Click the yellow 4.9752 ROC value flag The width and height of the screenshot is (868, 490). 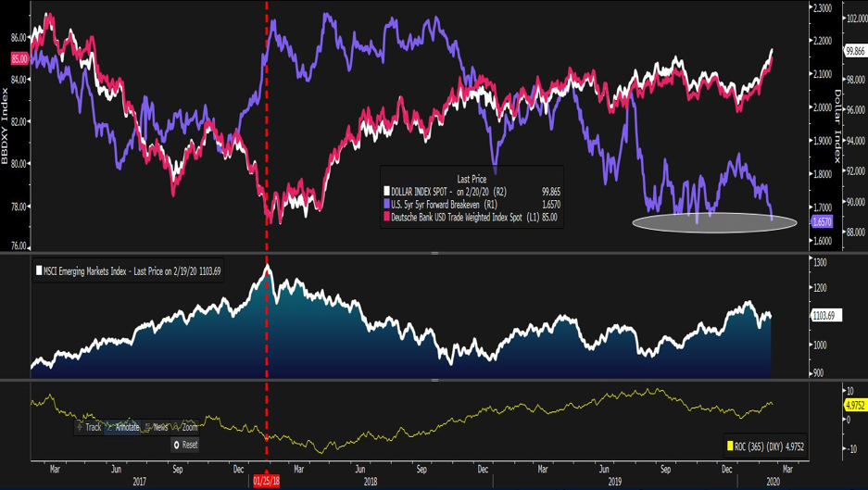coord(855,406)
